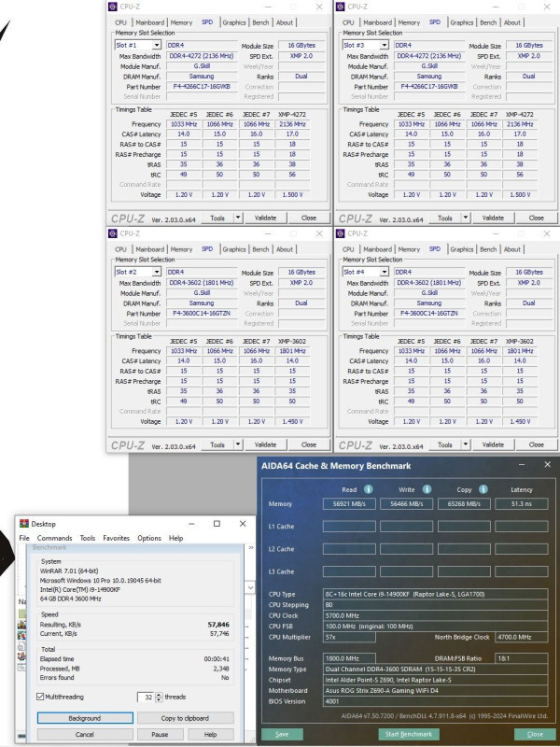Click the Memory Write value 56466 MB/s
The height and width of the screenshot is (747, 560).
(406, 503)
